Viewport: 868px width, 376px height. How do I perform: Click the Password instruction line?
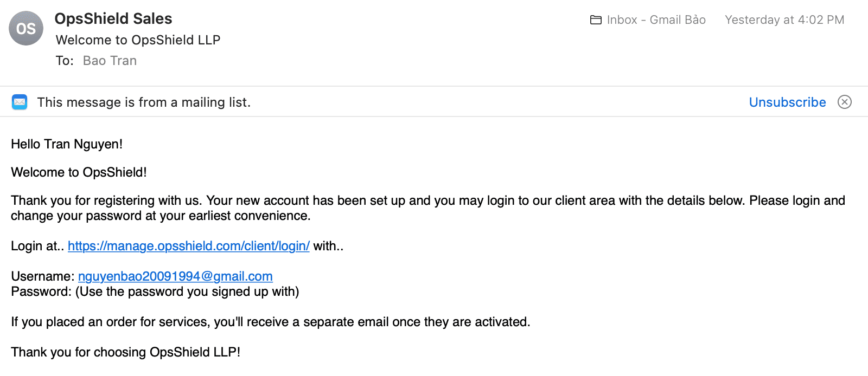(x=155, y=291)
